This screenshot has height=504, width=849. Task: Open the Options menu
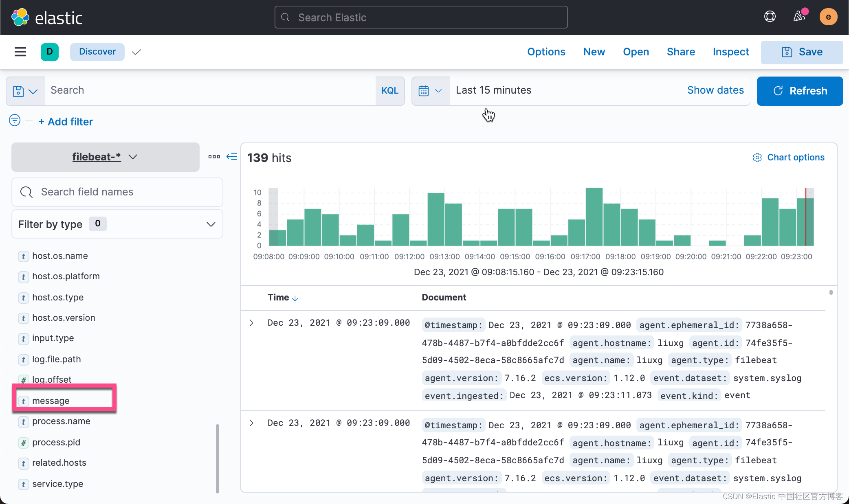[546, 52]
